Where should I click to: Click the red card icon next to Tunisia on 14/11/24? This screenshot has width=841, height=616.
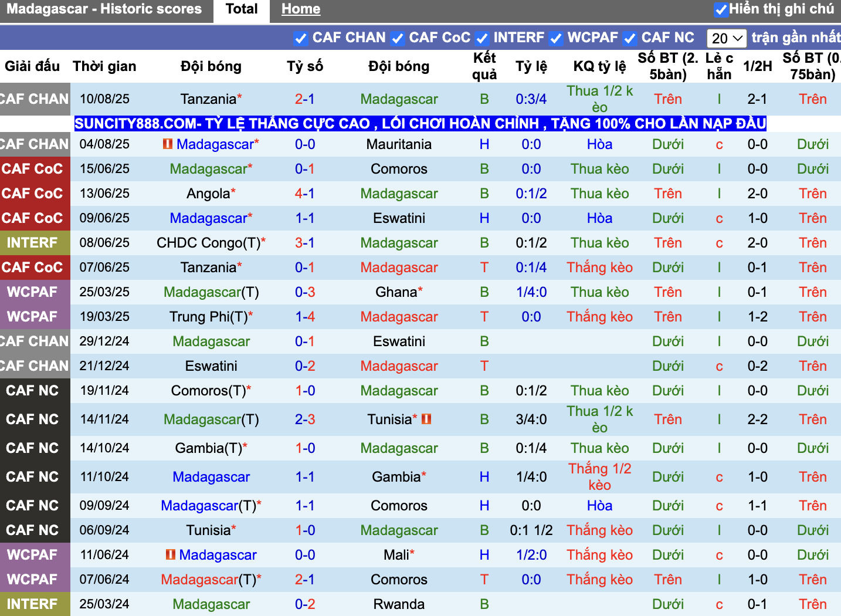click(x=426, y=419)
